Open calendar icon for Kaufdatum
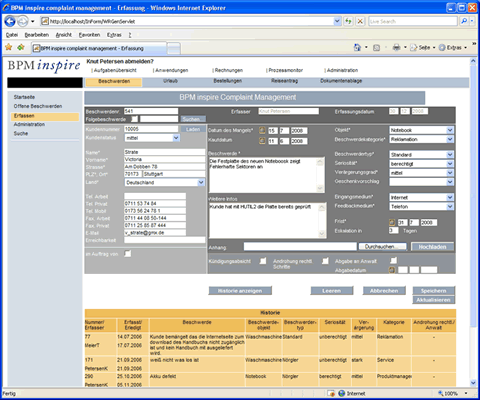Viewport: 480px width, 400px height. [x=262, y=141]
